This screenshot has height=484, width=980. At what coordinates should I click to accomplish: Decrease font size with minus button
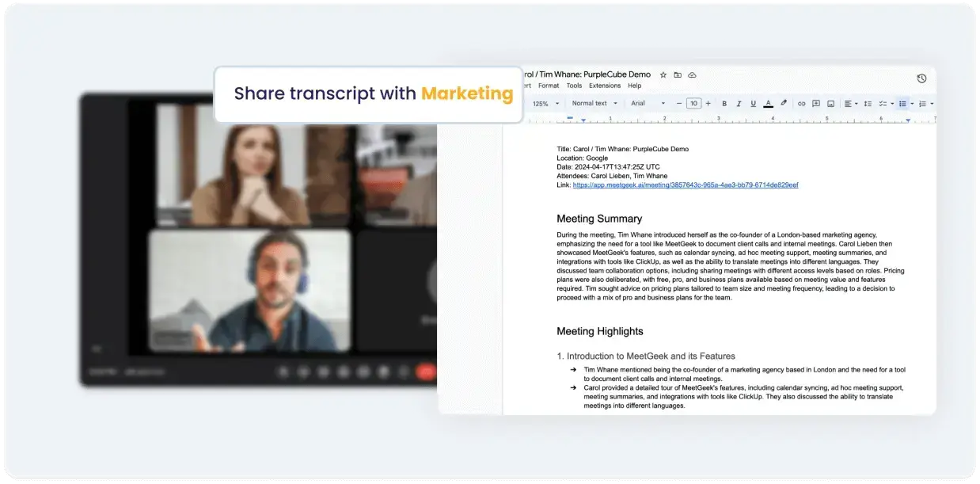click(680, 103)
